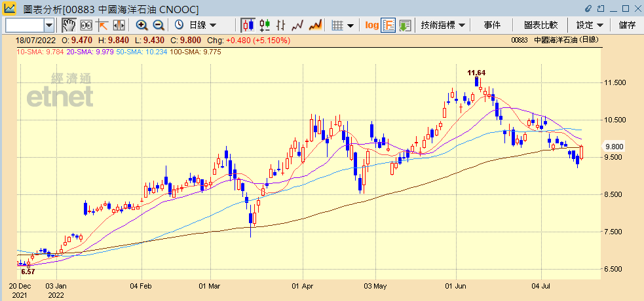This screenshot has height=301, width=644.
Task: Switch to line chart style
Action: (x=298, y=25)
